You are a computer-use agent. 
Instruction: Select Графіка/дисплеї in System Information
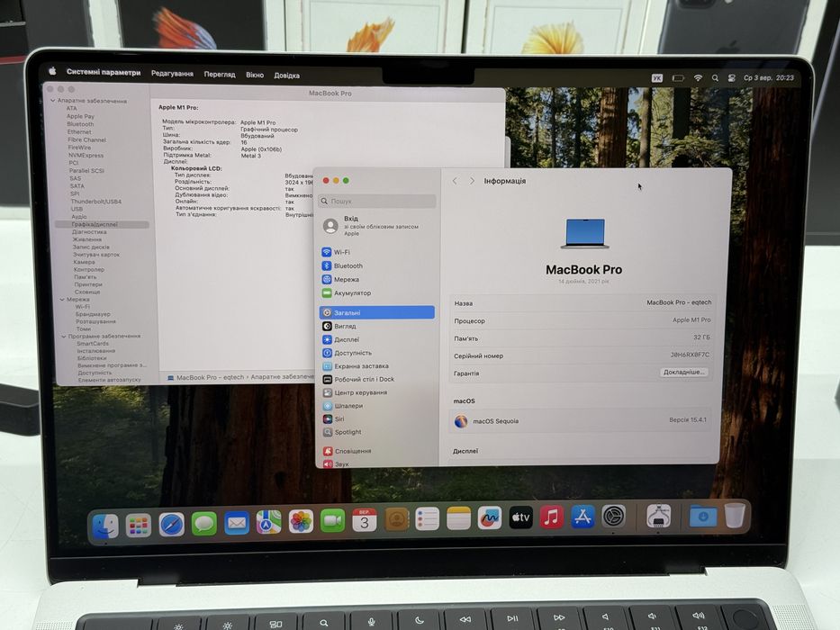point(103,224)
